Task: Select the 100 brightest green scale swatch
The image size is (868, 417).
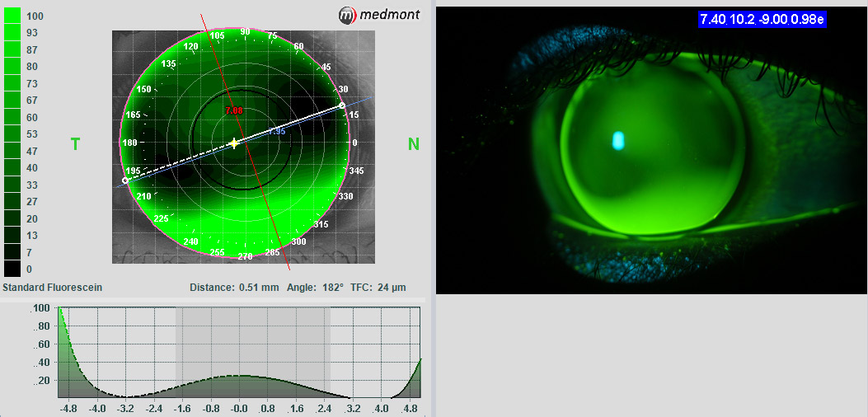Action: click(14, 16)
